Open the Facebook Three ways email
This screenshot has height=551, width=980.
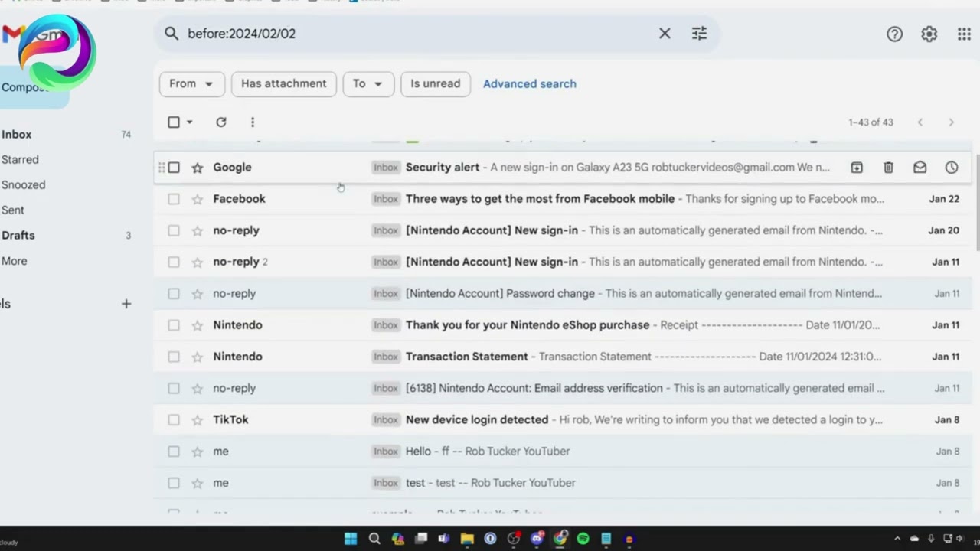563,199
